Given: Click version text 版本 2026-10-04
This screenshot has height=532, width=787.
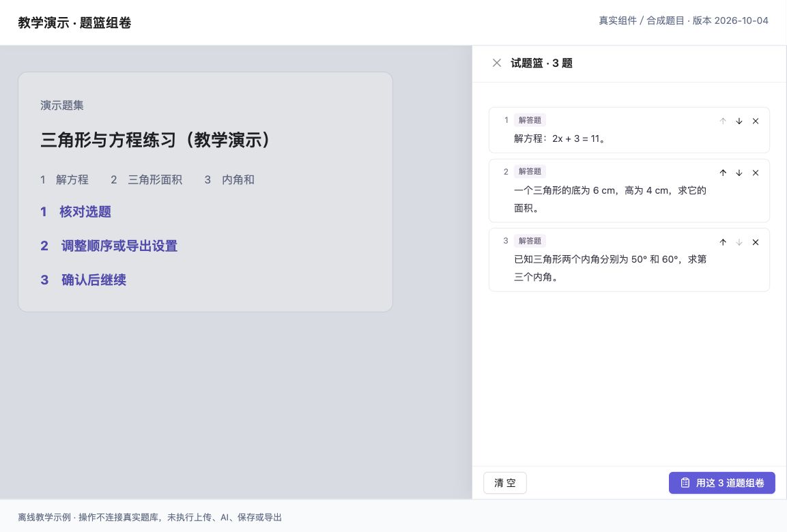Looking at the screenshot, I should (x=730, y=20).
